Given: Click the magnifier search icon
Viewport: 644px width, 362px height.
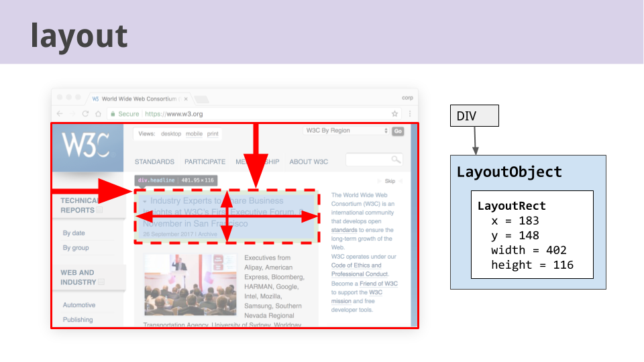Looking at the screenshot, I should tap(396, 160).
